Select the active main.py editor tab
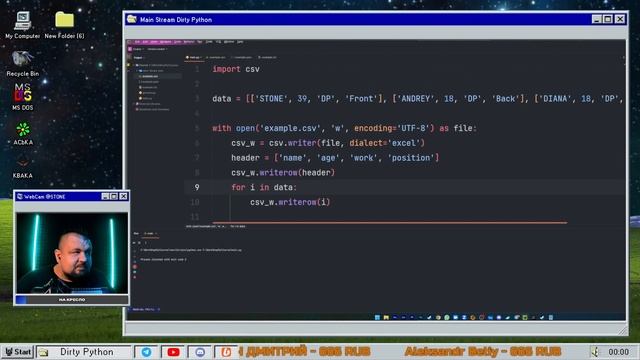Screen dimensions: 640x360 pyautogui.click(x=193, y=58)
